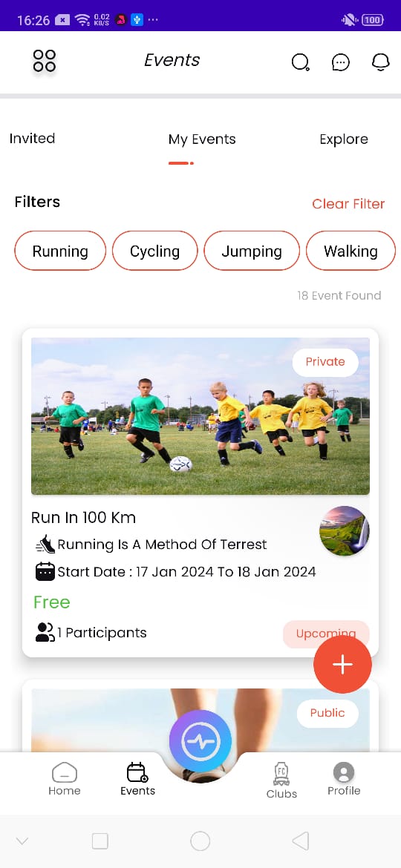Open Profile in bottom navigation

pos(343,780)
